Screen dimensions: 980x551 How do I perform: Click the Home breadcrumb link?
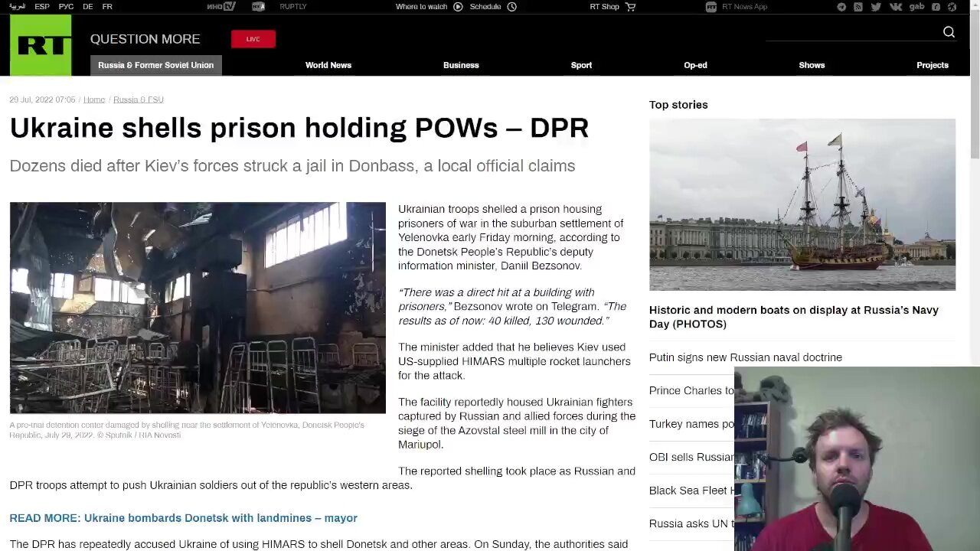coord(94,99)
